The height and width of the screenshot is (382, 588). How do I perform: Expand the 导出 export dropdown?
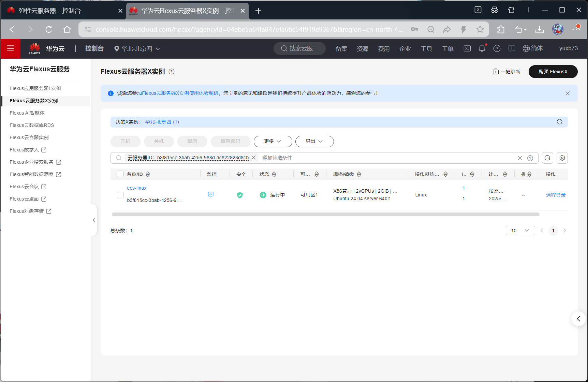point(314,141)
